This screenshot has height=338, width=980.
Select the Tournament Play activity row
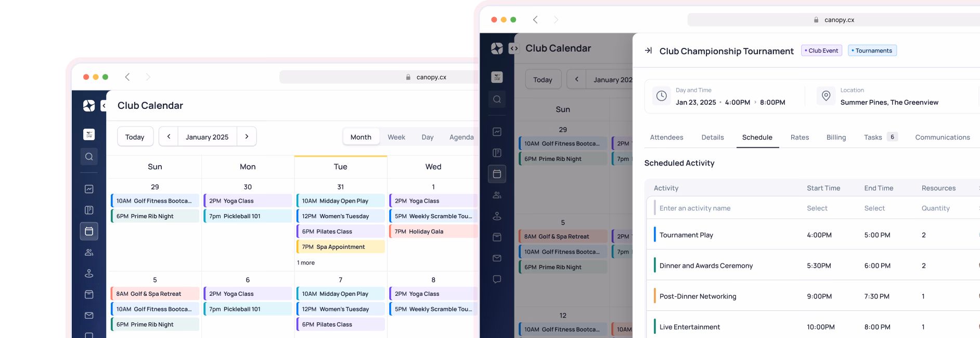click(x=813, y=235)
